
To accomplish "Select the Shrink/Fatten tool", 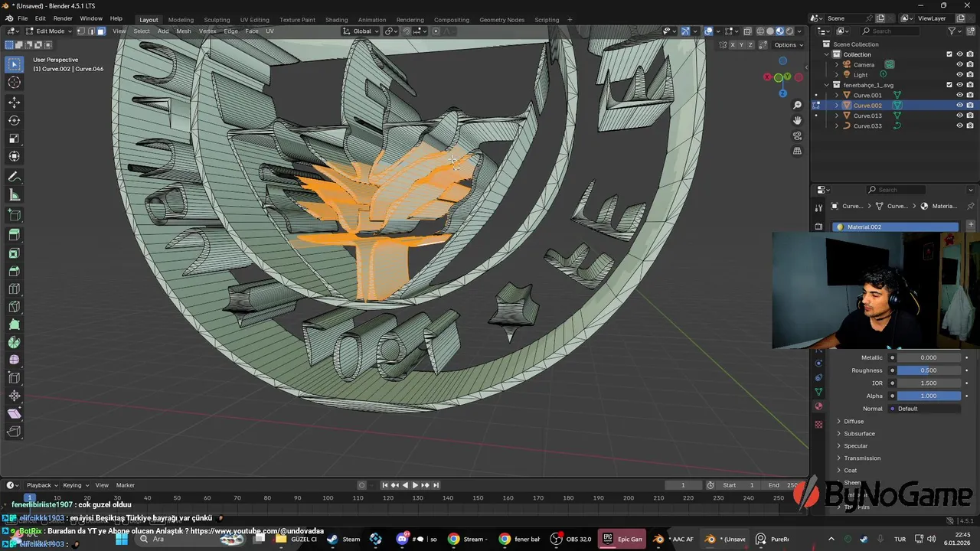I will 14,396.
